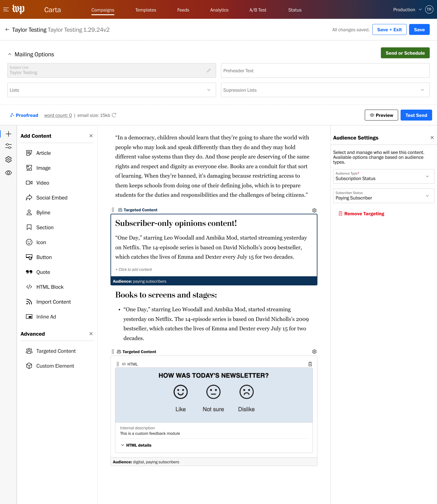Click the TR user avatar
This screenshot has width=437, height=504.
coord(429,10)
